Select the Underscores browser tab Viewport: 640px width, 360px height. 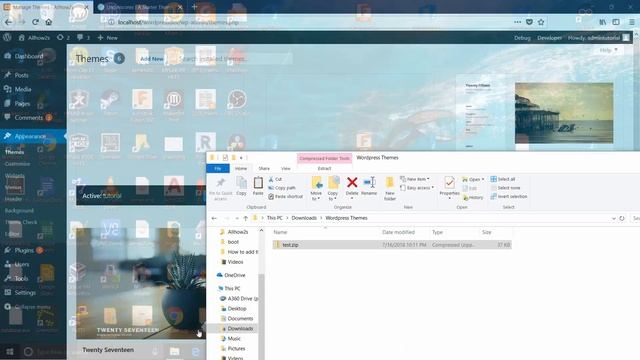(x=140, y=7)
